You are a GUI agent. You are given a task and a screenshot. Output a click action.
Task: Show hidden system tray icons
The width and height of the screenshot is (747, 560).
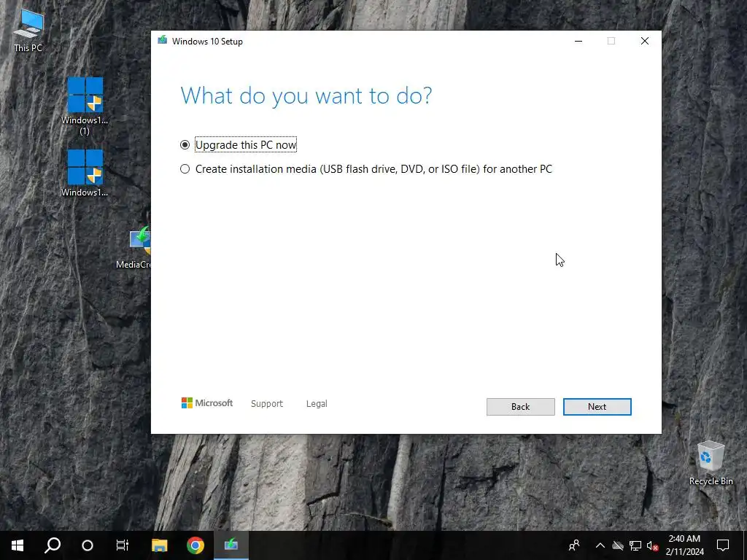pyautogui.click(x=600, y=545)
